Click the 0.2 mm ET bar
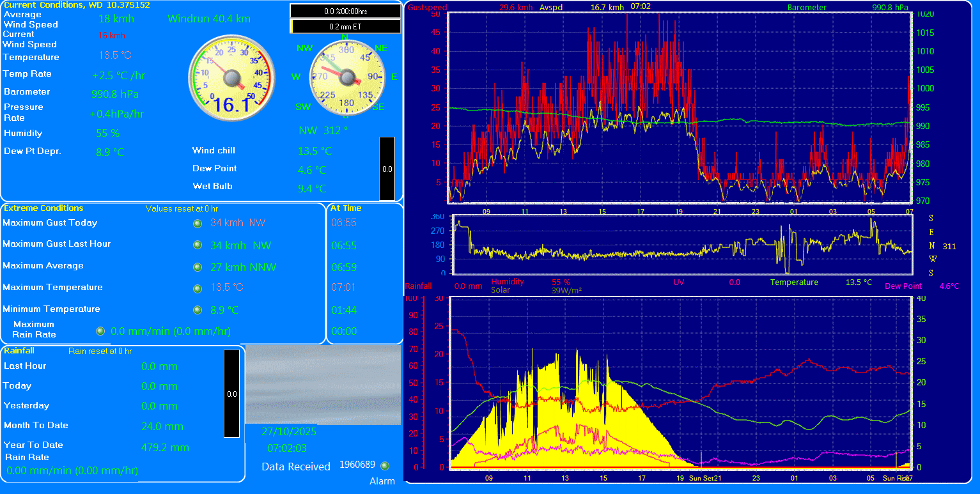This screenshot has width=980, height=494. pos(345,27)
